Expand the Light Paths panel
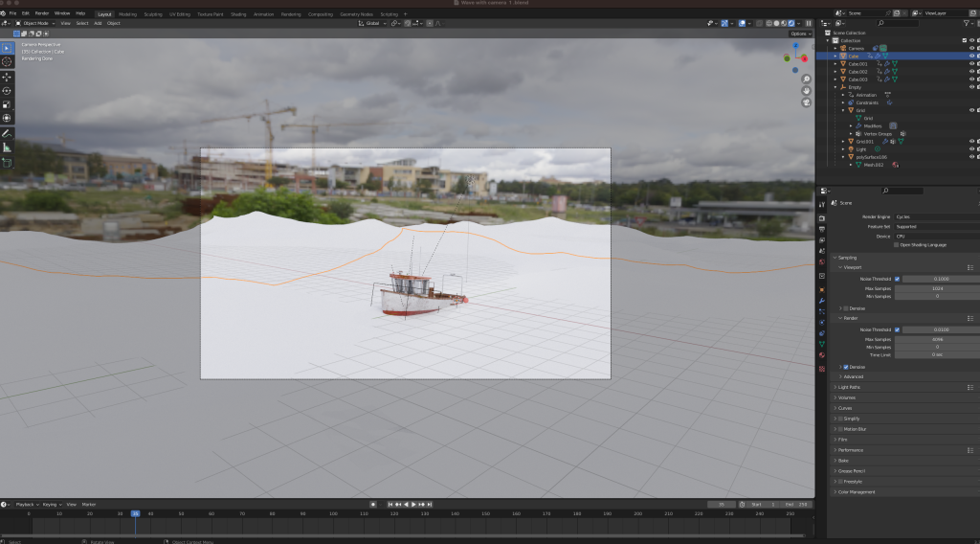The image size is (980, 544). pos(850,387)
